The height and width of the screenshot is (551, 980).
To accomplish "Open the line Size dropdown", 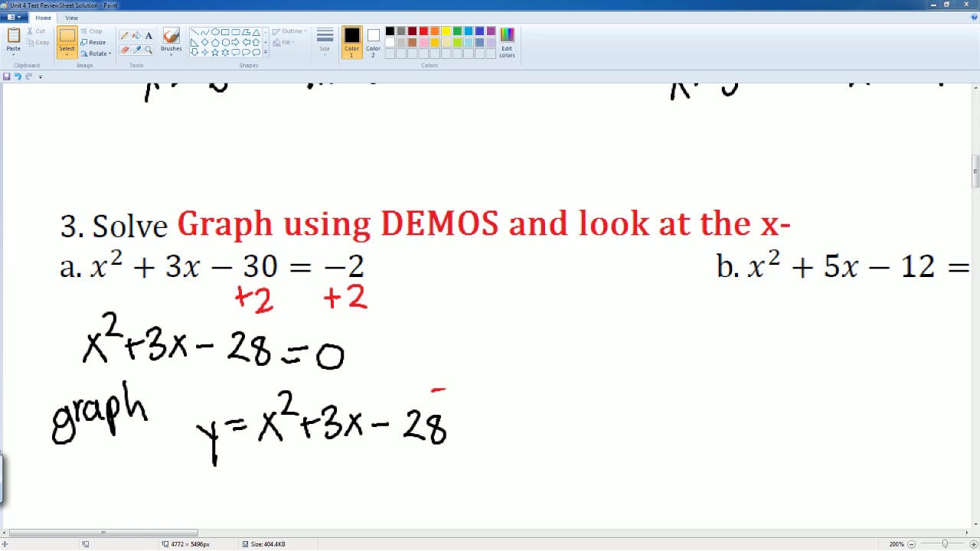I will [325, 42].
